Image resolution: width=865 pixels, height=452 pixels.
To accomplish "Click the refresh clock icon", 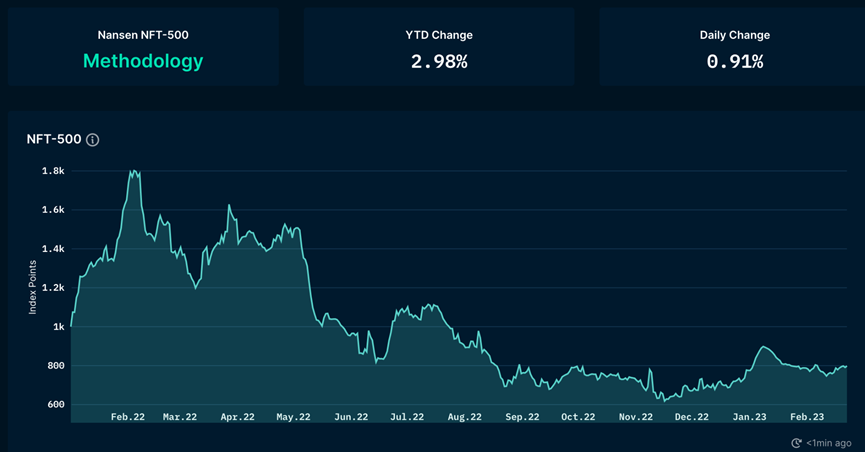I will coord(796,443).
